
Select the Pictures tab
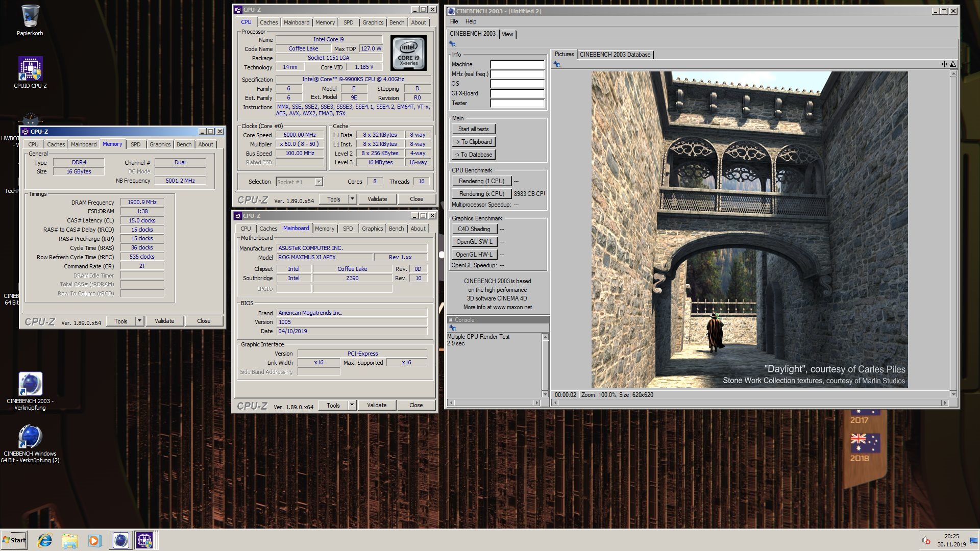pyautogui.click(x=564, y=54)
